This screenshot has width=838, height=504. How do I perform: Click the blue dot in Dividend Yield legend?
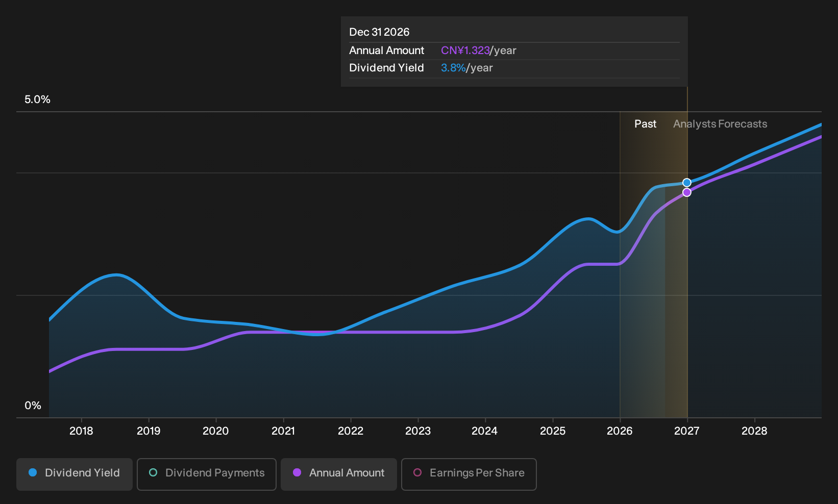[x=33, y=472]
